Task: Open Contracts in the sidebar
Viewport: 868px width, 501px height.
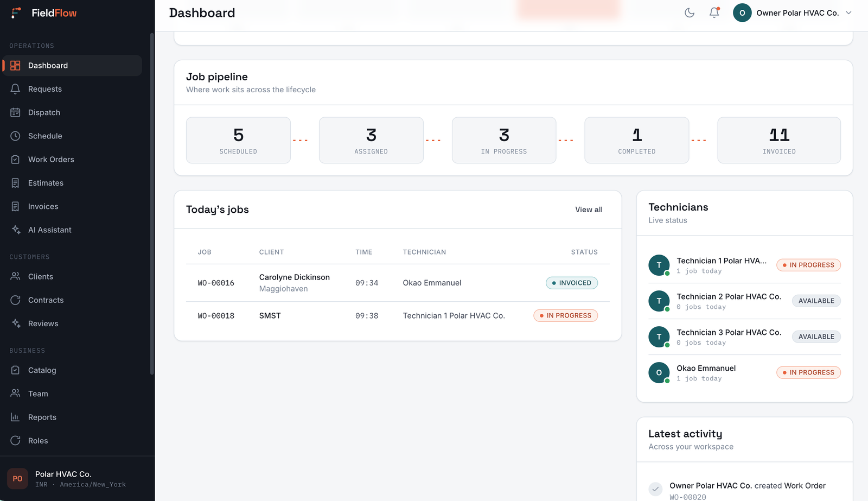Action: coord(72,300)
